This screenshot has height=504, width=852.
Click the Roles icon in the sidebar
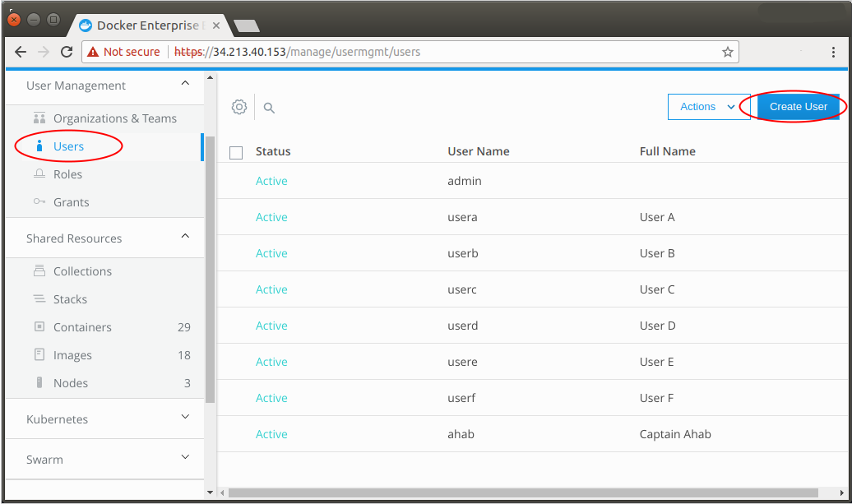(39, 174)
